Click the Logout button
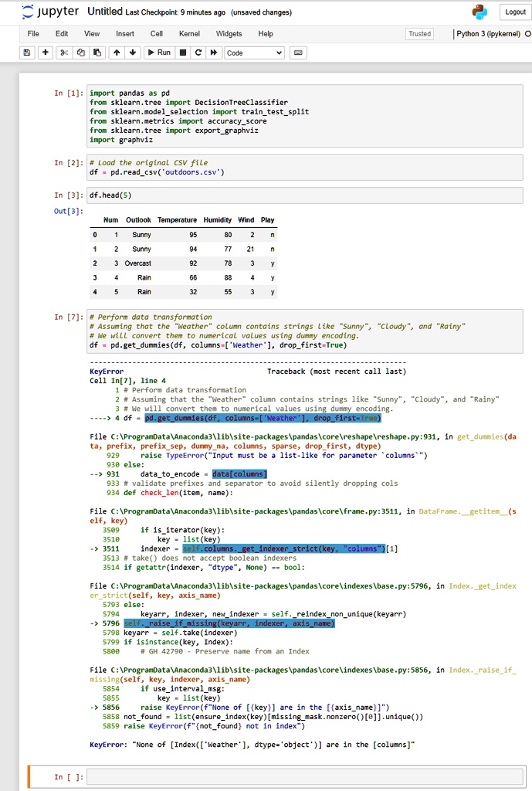This screenshot has height=791, width=532. (515, 12)
